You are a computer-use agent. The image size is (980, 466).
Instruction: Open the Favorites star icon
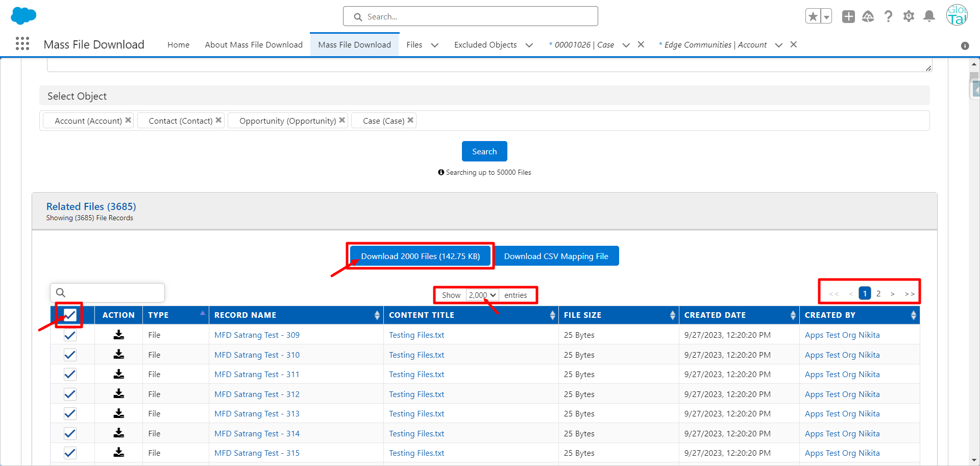[813, 16]
